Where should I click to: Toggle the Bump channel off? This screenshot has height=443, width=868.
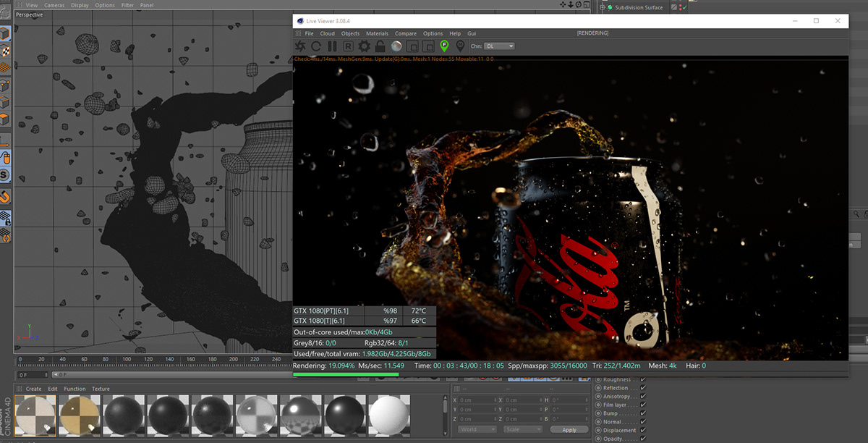(642, 413)
